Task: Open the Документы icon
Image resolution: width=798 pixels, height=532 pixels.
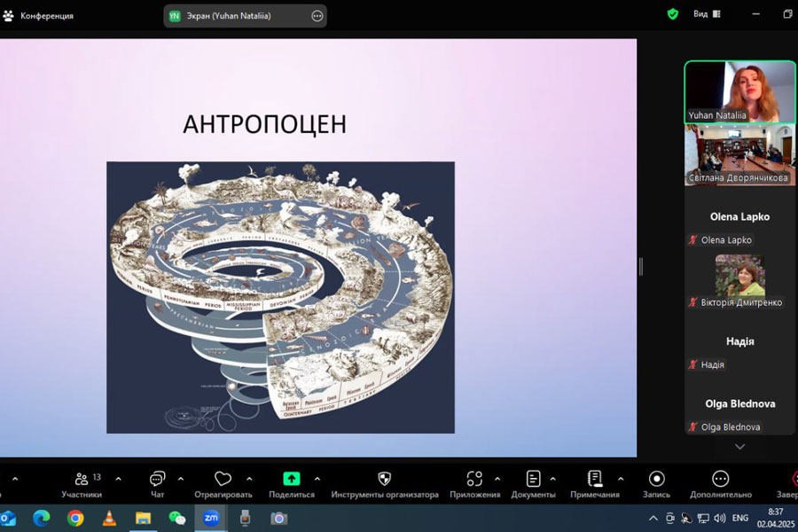Action: click(533, 479)
